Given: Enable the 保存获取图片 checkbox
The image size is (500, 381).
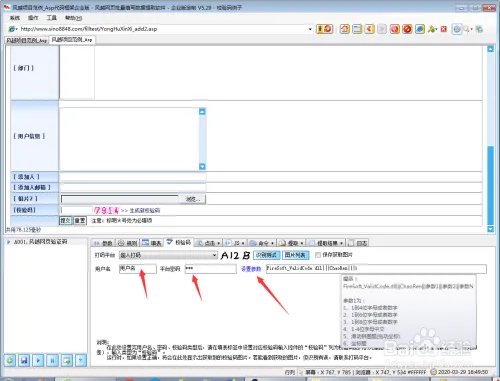Looking at the screenshot, I should (318, 255).
